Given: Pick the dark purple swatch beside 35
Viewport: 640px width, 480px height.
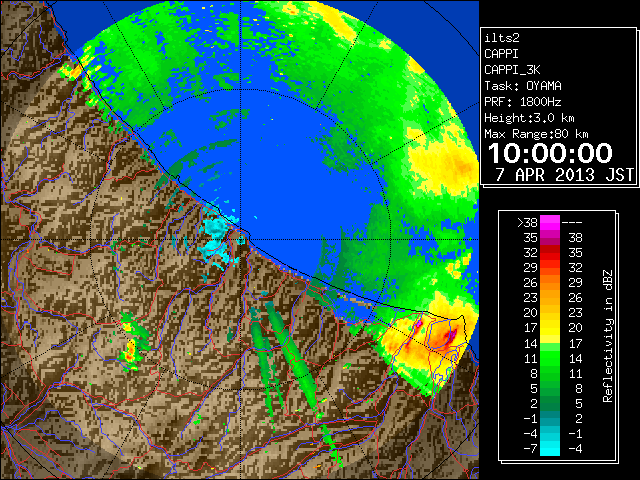Looking at the screenshot, I should click(x=550, y=238).
